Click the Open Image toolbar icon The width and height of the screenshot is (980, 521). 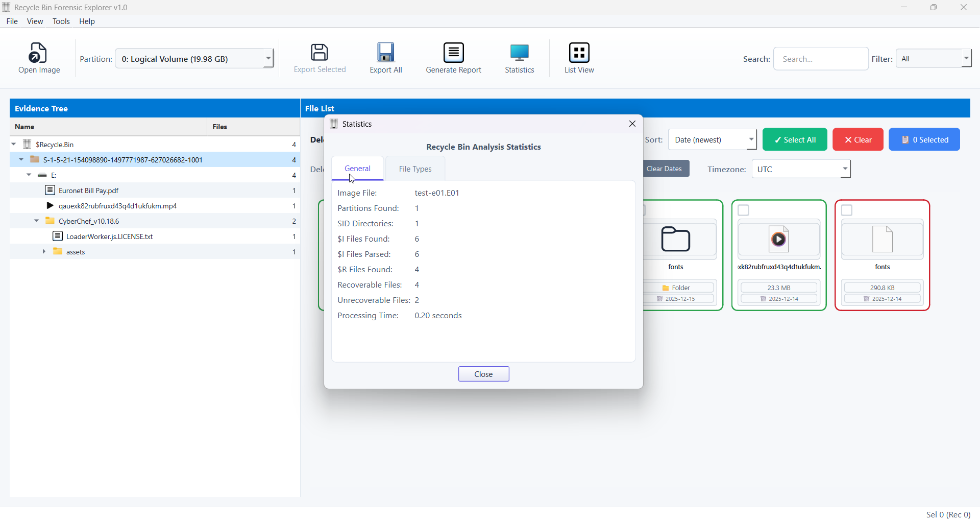coord(39,53)
